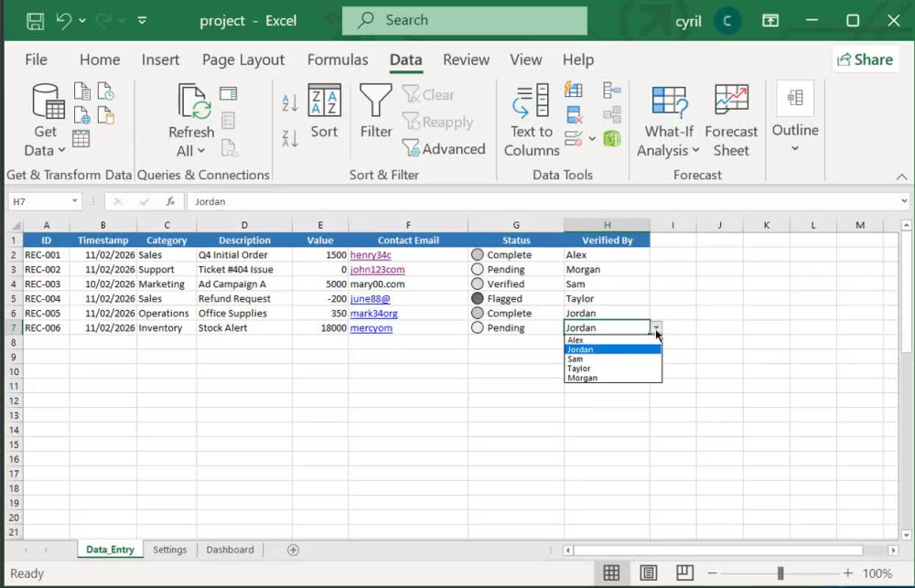Open the Settings sheet tab
Screen dimensions: 915x588
(x=170, y=550)
